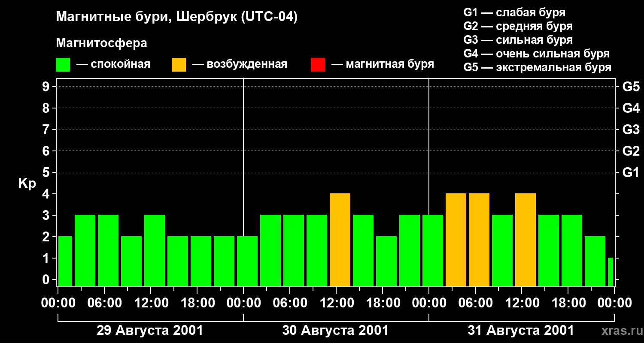Click the 'Магнитосфера' heading
Viewport: 644px width, 343px height.
101,43
